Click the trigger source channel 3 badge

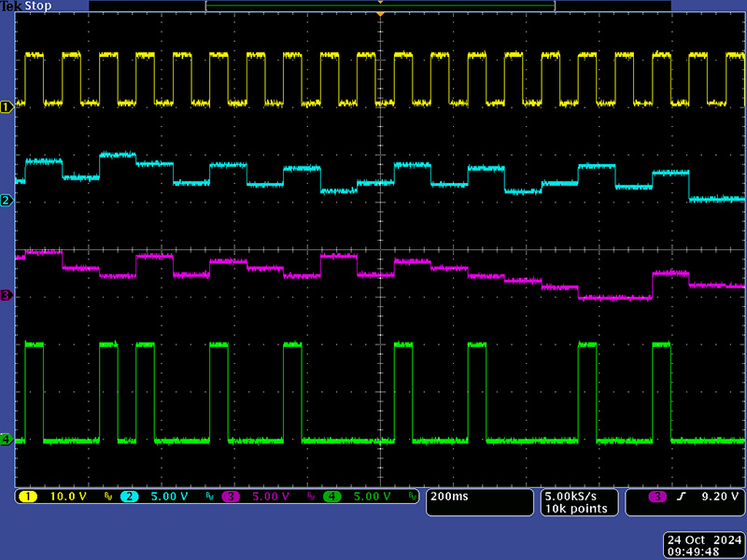657,497
